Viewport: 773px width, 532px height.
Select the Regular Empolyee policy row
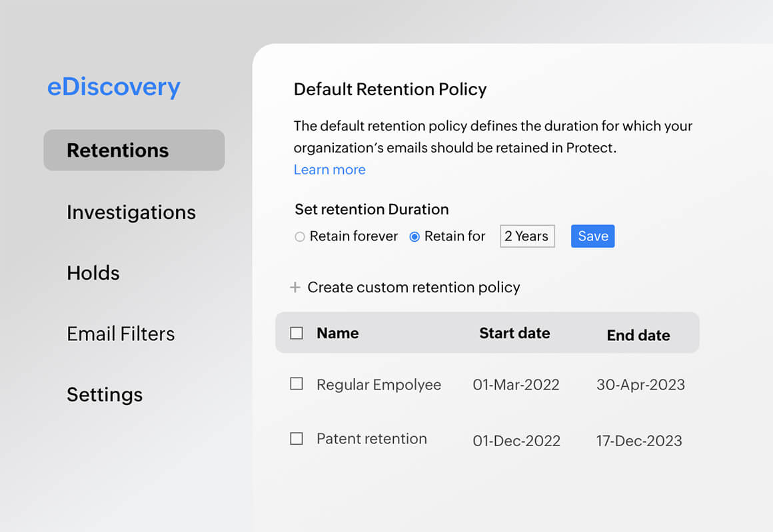(379, 384)
